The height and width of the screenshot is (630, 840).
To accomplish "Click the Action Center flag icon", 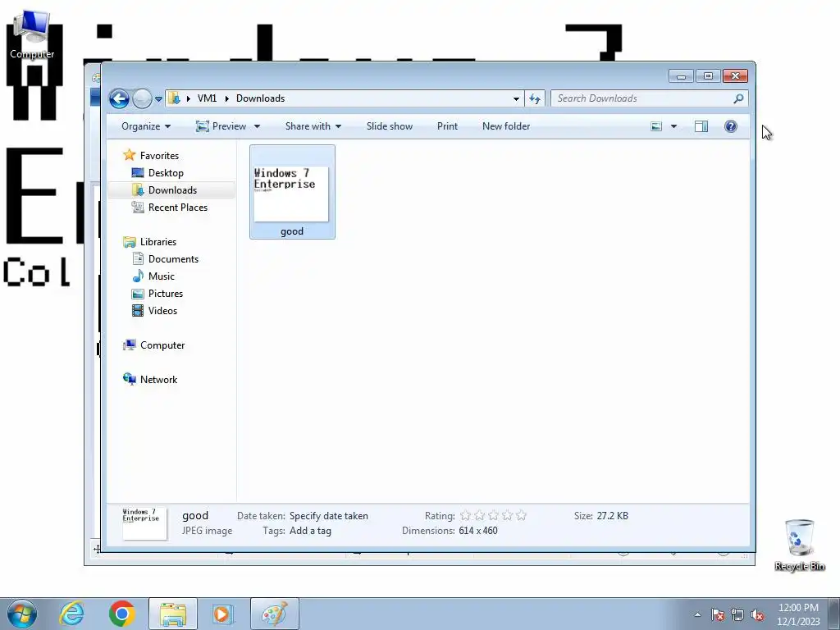I will [x=718, y=614].
